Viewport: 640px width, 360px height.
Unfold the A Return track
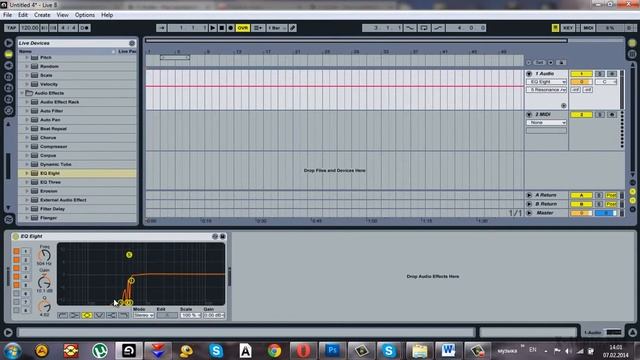pos(529,195)
